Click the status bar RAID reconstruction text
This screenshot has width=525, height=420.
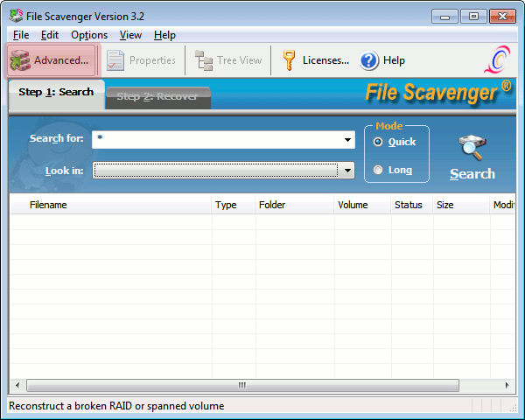(x=116, y=406)
